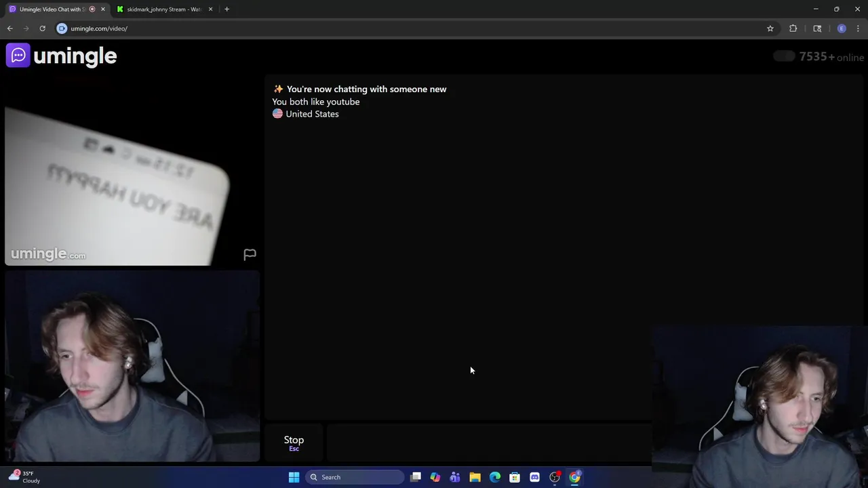The image size is (868, 488).
Task: Report stranger using the flag icon
Action: tap(250, 254)
